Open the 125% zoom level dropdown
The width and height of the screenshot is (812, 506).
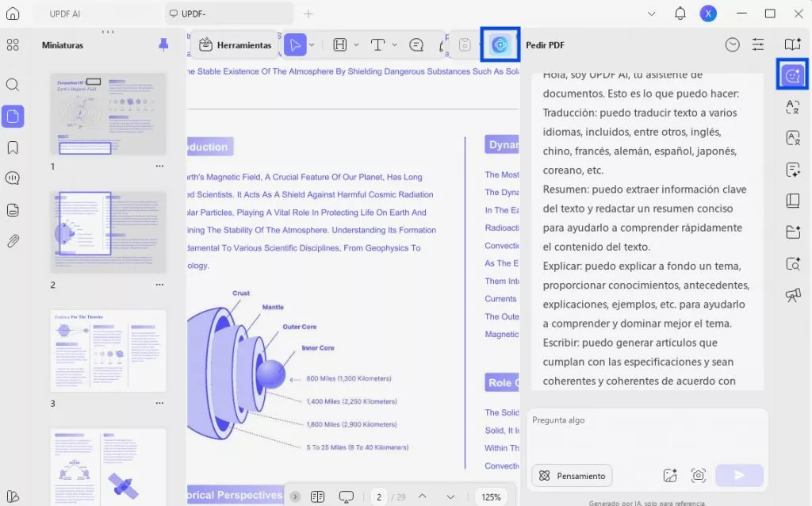pos(491,497)
